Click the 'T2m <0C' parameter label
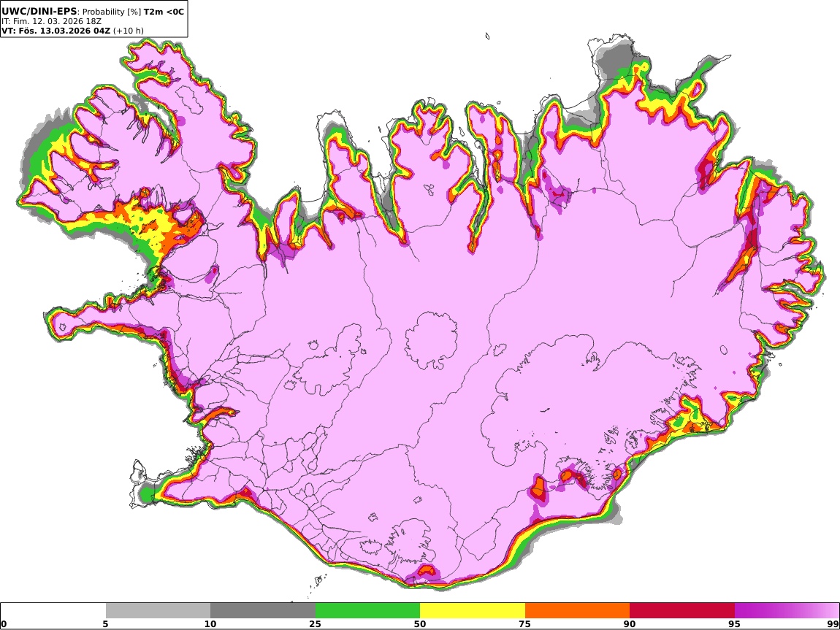The height and width of the screenshot is (630, 840). pyautogui.click(x=164, y=12)
